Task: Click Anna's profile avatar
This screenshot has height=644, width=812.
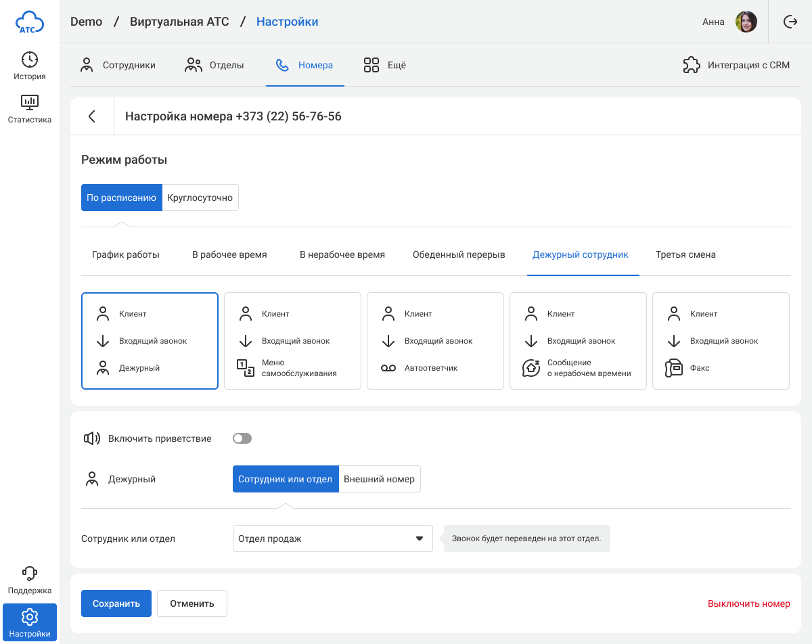Action: tap(746, 22)
